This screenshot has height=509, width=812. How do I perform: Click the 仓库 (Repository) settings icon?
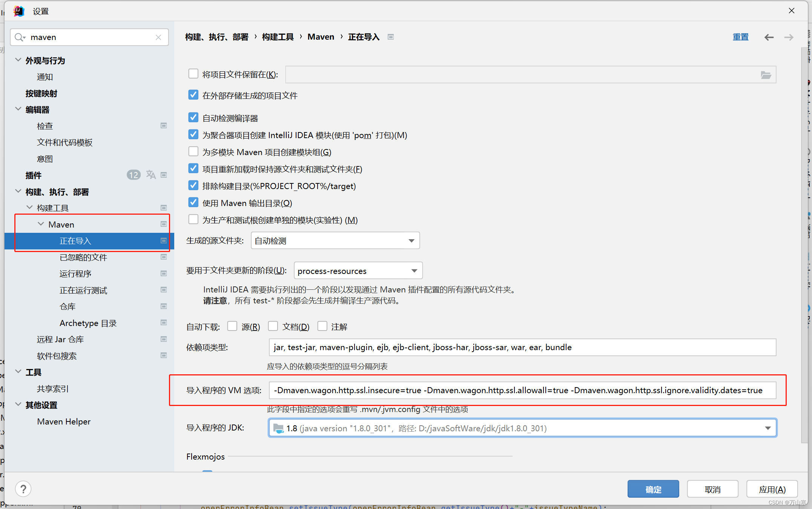(163, 307)
